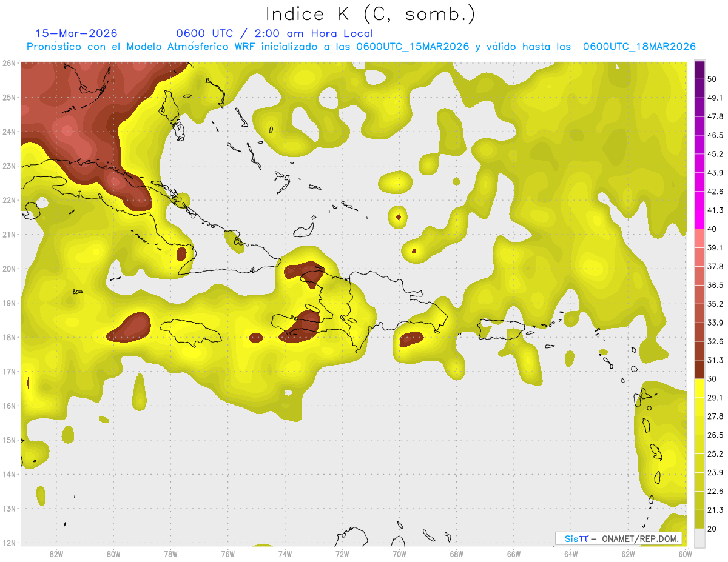Viewport: 728px width, 562px height.
Task: Click the colorbar value "32.6"
Action: pyautogui.click(x=715, y=341)
